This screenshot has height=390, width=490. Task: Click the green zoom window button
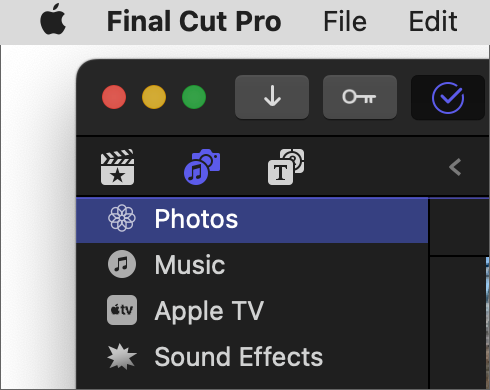pos(194,97)
